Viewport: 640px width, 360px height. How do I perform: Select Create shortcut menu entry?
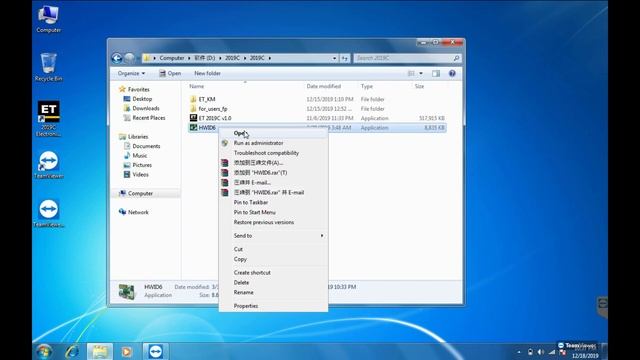coord(273,273)
